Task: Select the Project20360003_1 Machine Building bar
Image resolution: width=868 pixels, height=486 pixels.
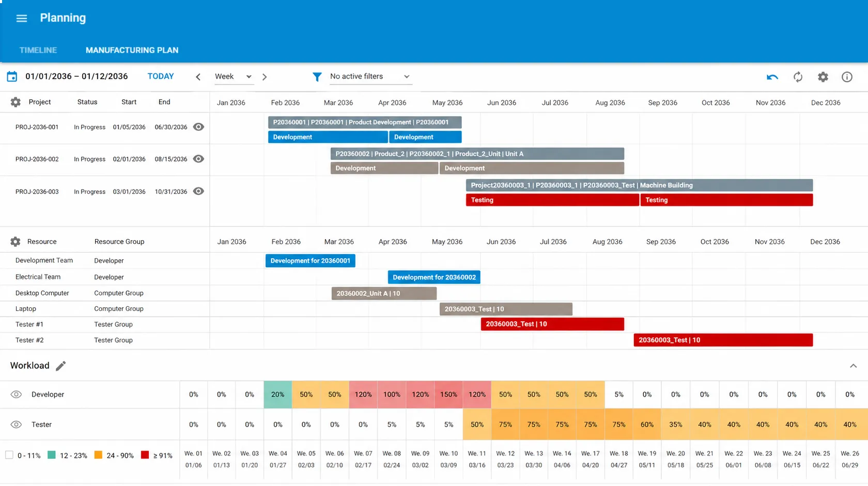Action: point(639,185)
